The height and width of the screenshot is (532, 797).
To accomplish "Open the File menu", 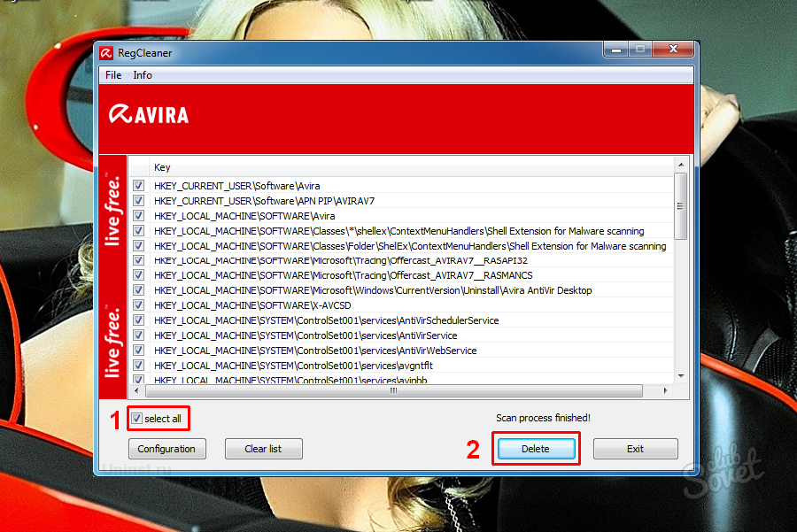I will coord(113,75).
